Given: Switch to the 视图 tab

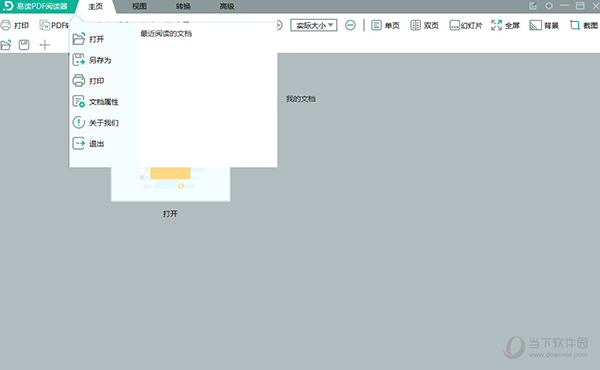Looking at the screenshot, I should [139, 6].
